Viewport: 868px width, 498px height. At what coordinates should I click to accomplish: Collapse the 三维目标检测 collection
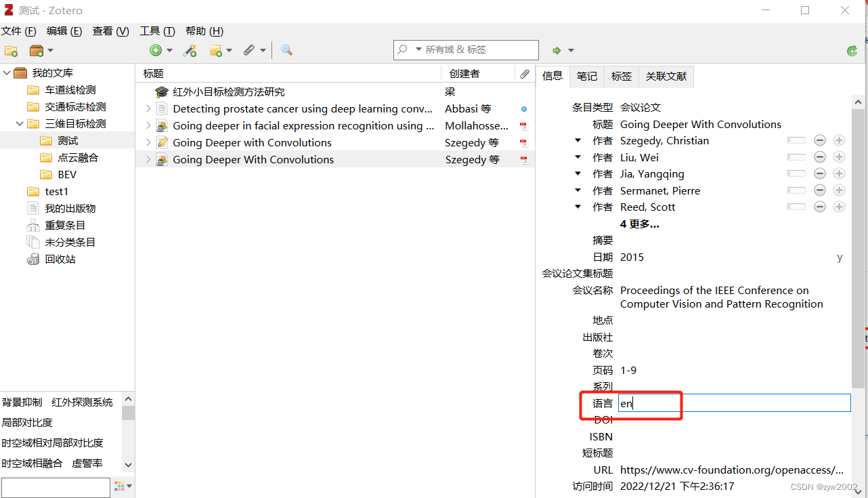click(20, 124)
